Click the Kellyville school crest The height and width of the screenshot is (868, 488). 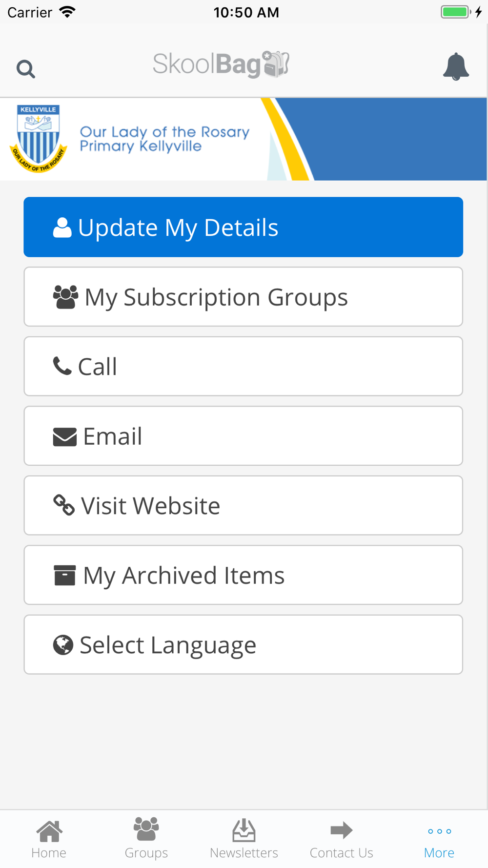(x=38, y=139)
